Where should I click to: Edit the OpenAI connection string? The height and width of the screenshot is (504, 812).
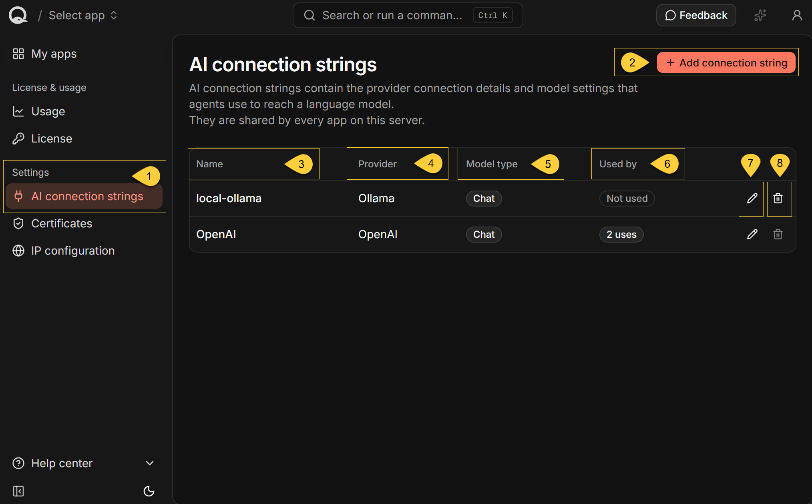752,234
